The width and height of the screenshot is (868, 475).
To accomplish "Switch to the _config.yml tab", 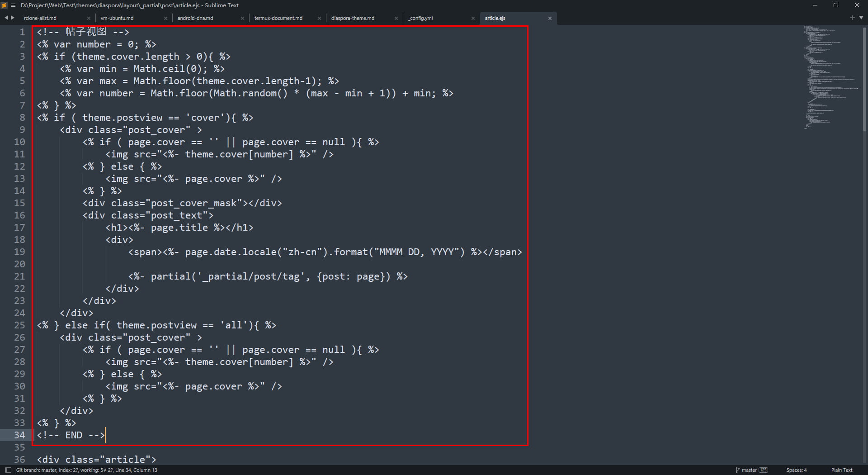I will tap(420, 18).
